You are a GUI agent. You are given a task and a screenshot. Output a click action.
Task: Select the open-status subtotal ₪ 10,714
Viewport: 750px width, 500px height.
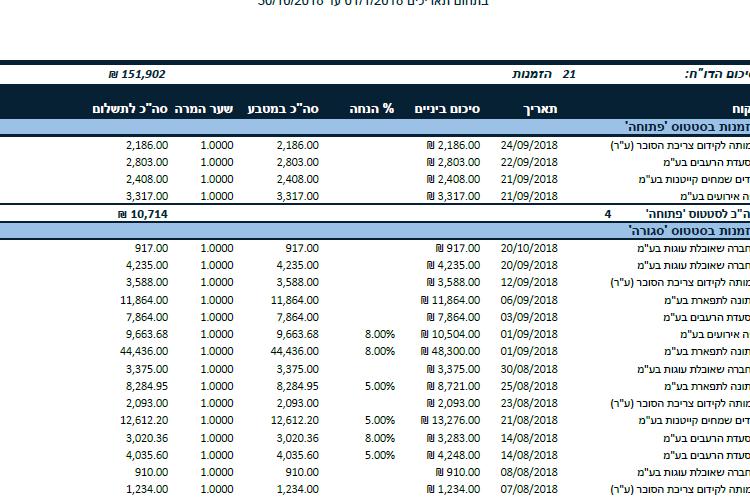coord(143,214)
